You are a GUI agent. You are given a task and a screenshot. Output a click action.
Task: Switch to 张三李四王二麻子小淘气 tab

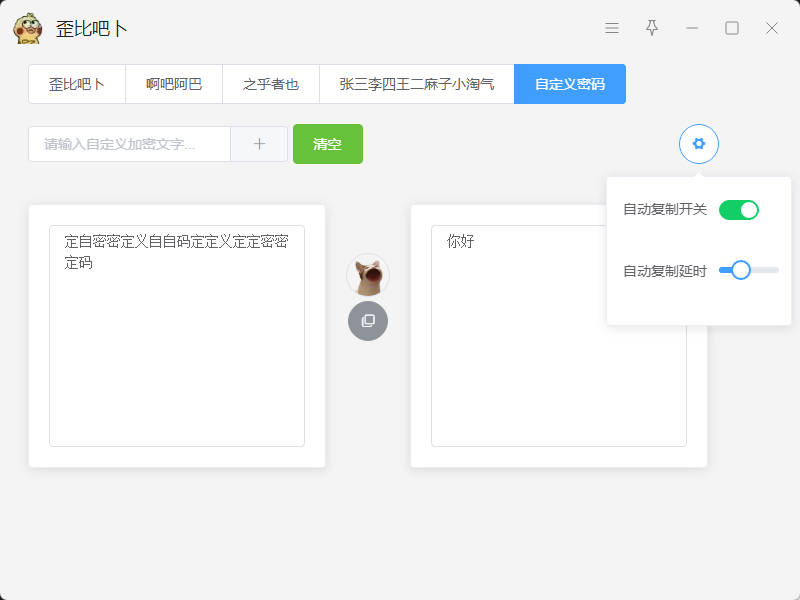[x=417, y=84]
